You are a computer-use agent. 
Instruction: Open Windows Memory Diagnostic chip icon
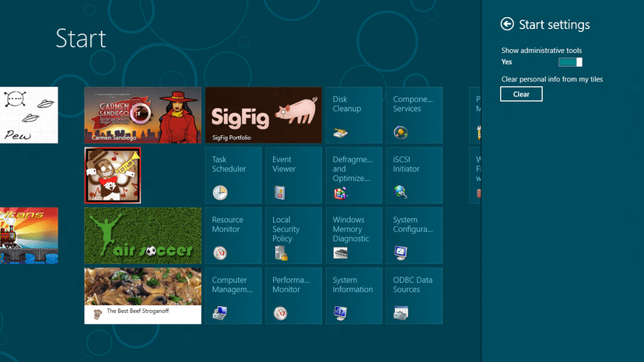[x=340, y=252]
